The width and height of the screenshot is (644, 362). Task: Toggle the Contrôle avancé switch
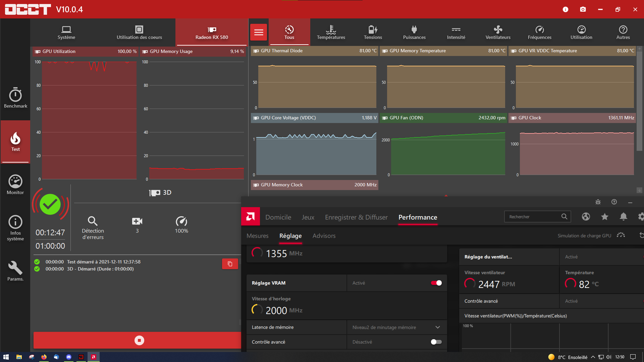(436, 342)
